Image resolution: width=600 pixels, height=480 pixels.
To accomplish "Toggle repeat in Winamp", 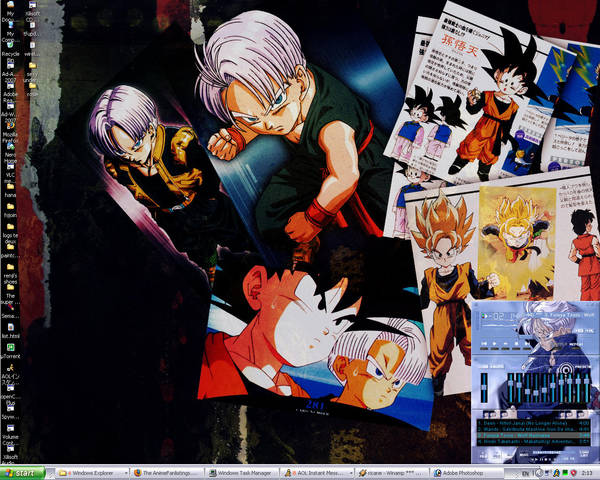I will [x=576, y=344].
